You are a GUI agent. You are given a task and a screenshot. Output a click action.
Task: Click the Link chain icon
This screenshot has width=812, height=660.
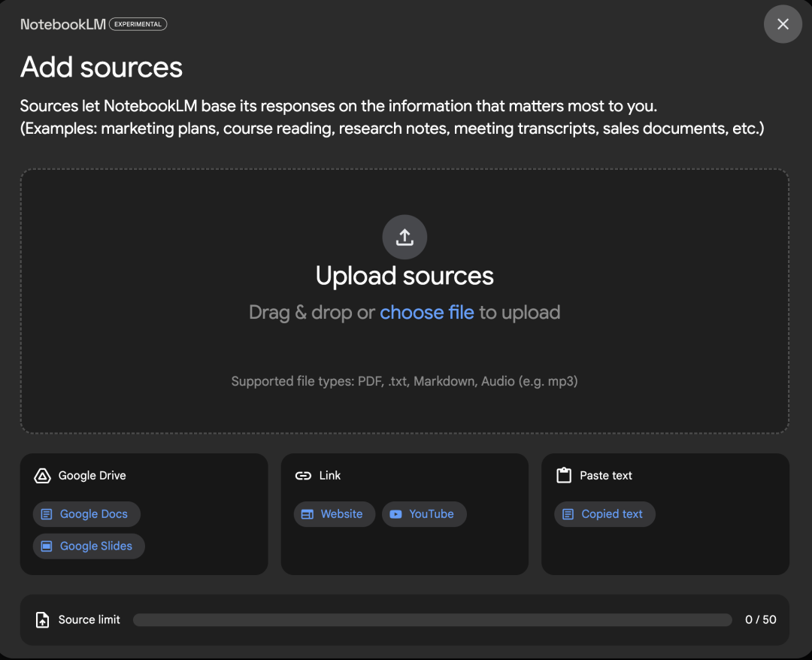click(303, 476)
